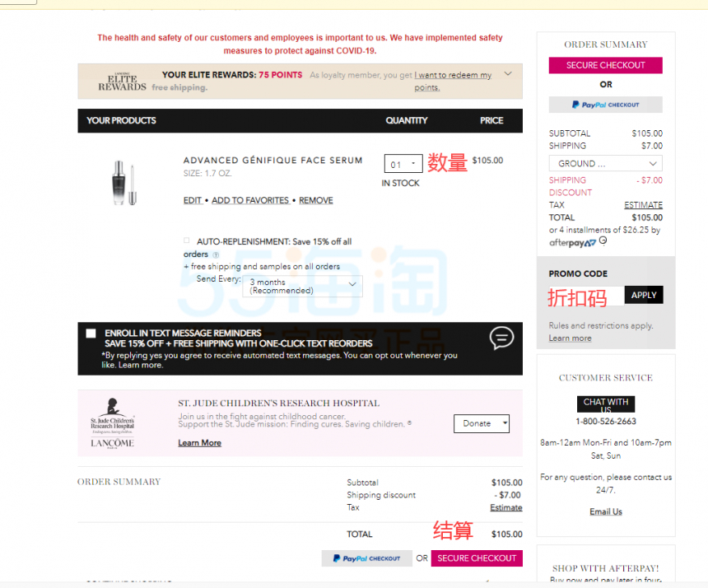Click the PayPal Checkout button in sidebar
The width and height of the screenshot is (708, 588).
(x=605, y=105)
